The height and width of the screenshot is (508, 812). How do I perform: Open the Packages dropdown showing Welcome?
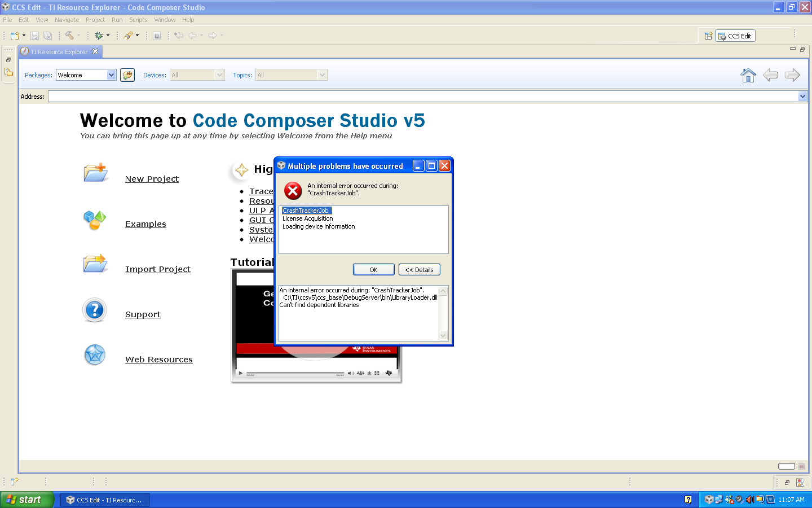coord(86,75)
